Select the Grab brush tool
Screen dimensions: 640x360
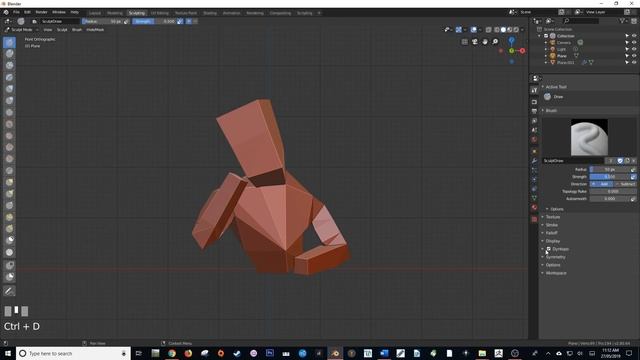click(x=9, y=182)
